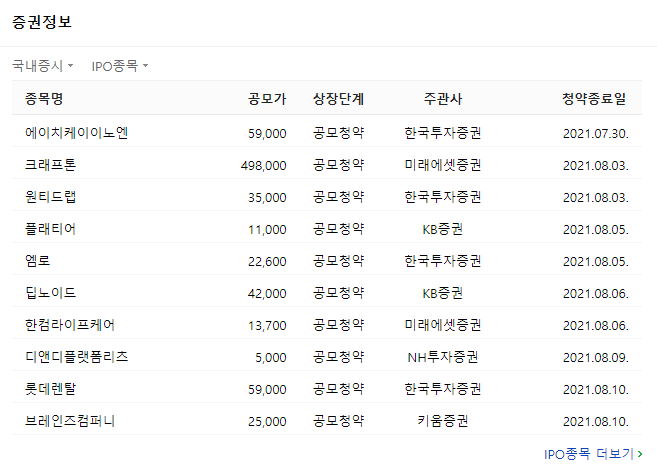Click the 주관사 column header
Screen dimensions: 657x470
[x=442, y=99]
